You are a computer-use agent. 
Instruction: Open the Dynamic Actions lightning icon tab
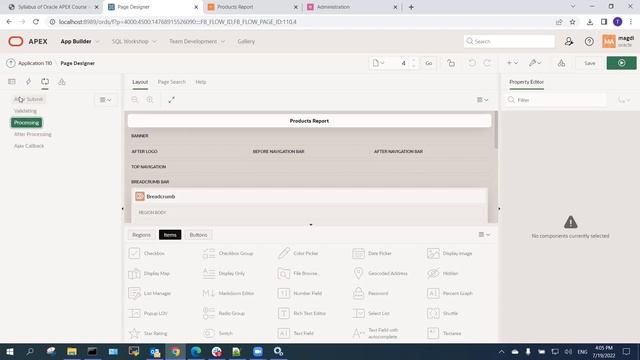coord(28,82)
